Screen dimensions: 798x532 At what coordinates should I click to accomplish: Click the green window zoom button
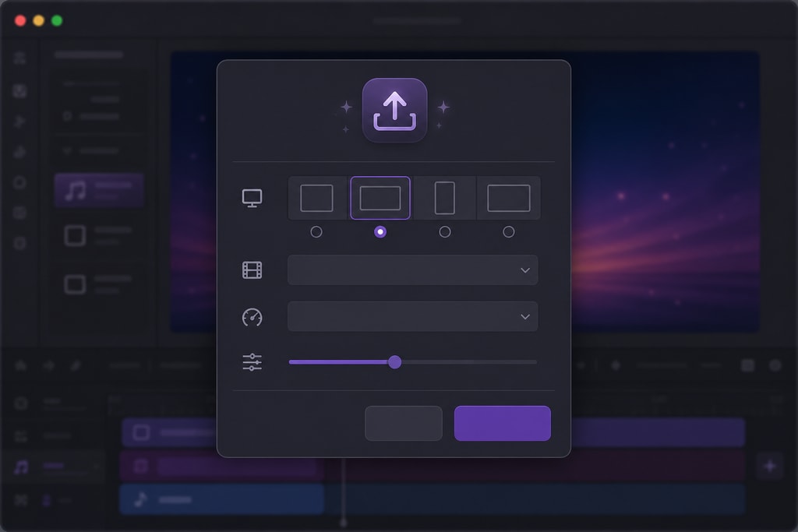[x=57, y=20]
